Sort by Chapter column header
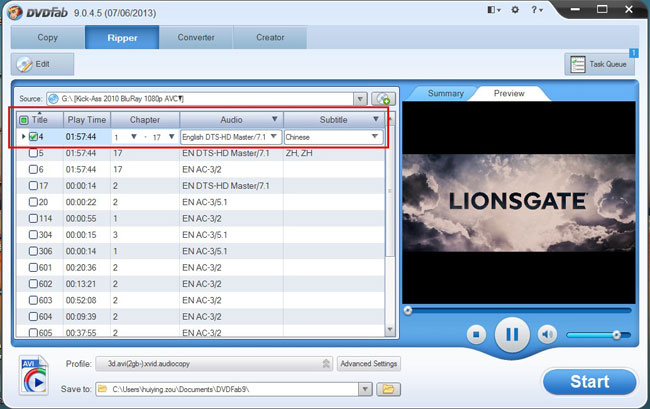The height and width of the screenshot is (409, 650). click(x=145, y=120)
